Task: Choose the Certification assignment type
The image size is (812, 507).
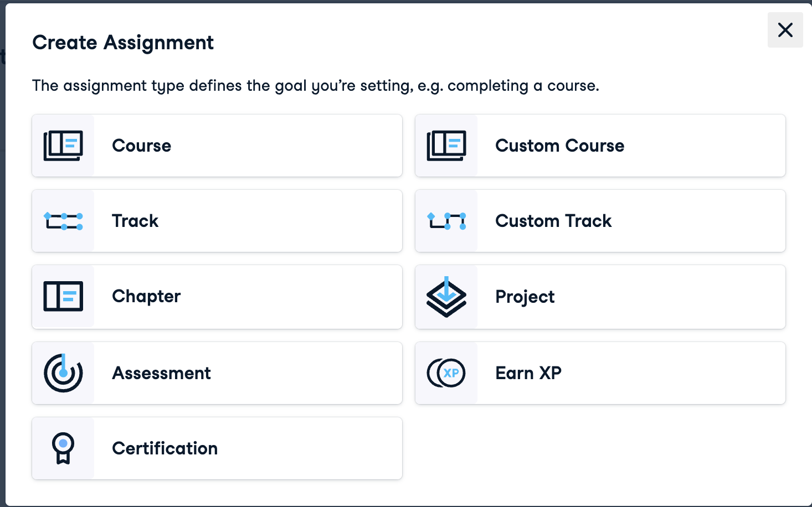Action: 165,448
